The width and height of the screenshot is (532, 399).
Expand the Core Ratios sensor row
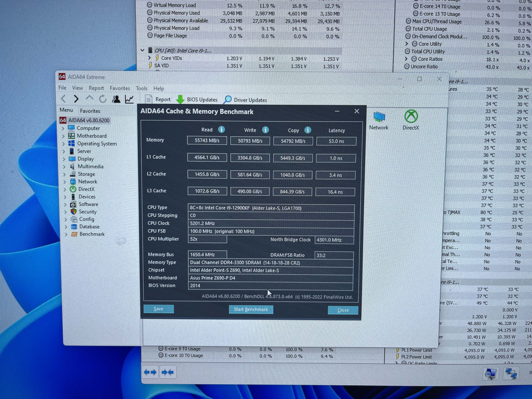click(x=406, y=59)
